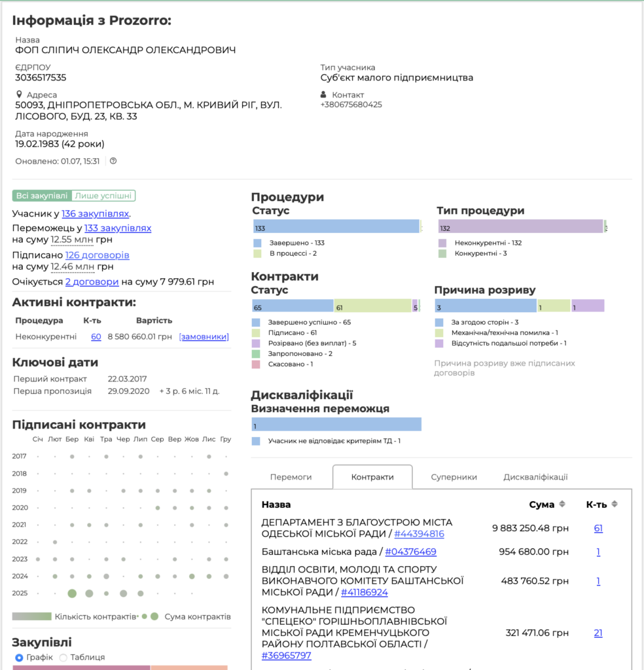Toggle to Лише успішні purchases
Image resolution: width=644 pixels, height=670 pixels.
103,196
